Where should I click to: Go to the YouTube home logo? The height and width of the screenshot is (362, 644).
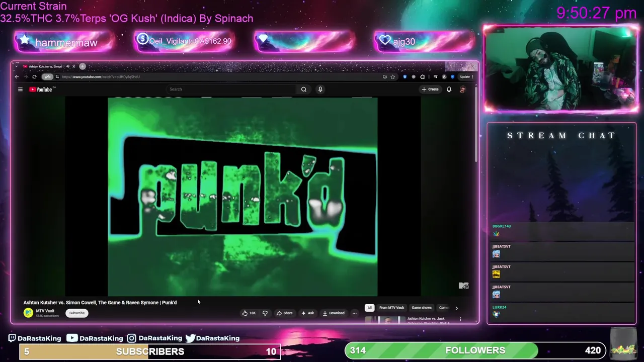41,89
